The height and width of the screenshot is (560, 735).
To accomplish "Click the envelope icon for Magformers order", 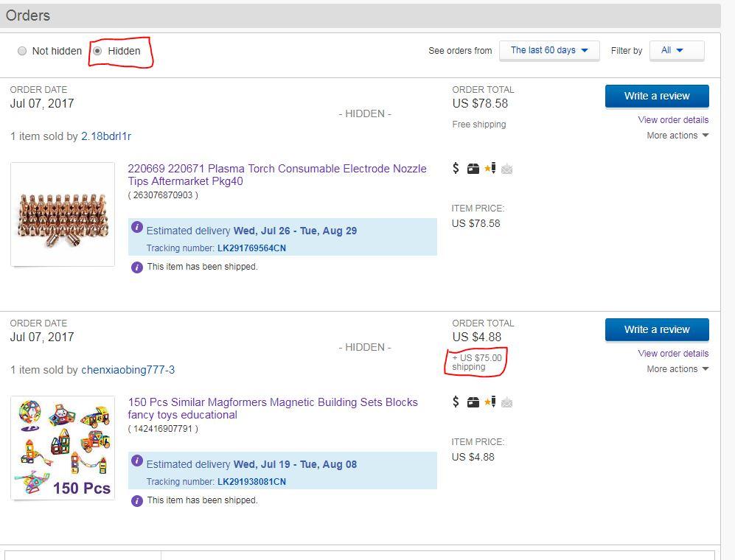I will 506,402.
